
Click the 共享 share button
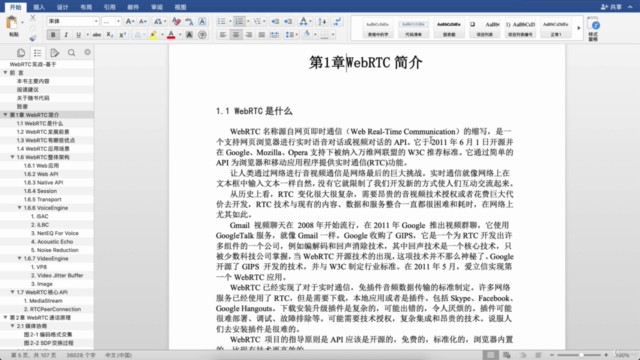(x=611, y=7)
